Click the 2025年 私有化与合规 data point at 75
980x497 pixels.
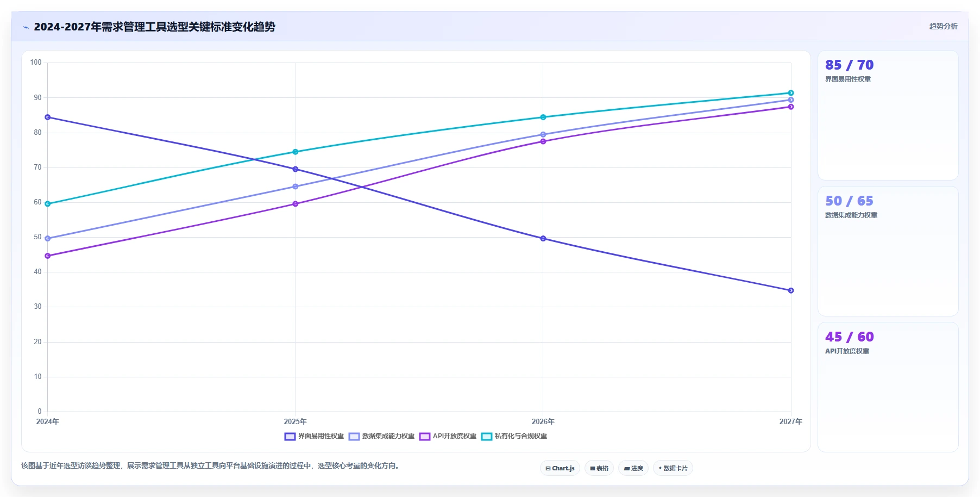[296, 152]
